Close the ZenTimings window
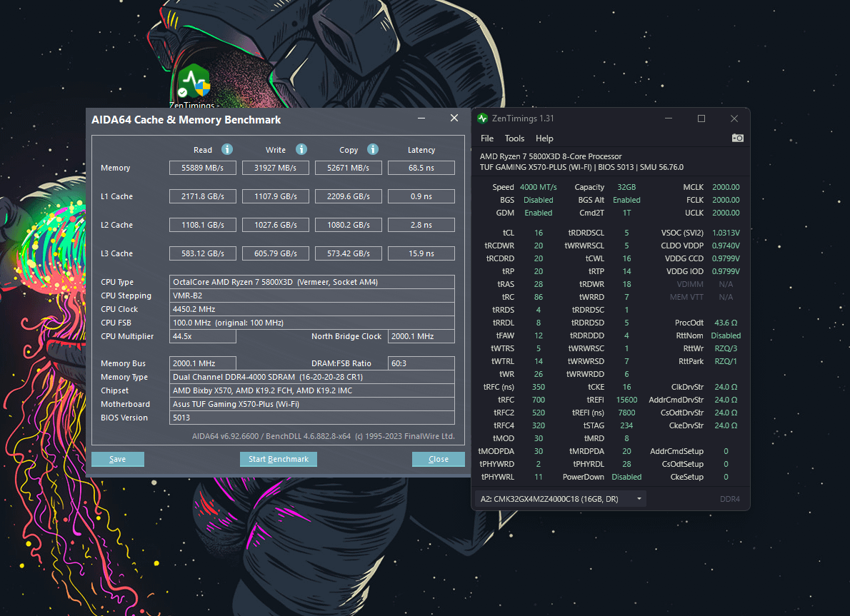This screenshot has width=850, height=616. [x=734, y=118]
